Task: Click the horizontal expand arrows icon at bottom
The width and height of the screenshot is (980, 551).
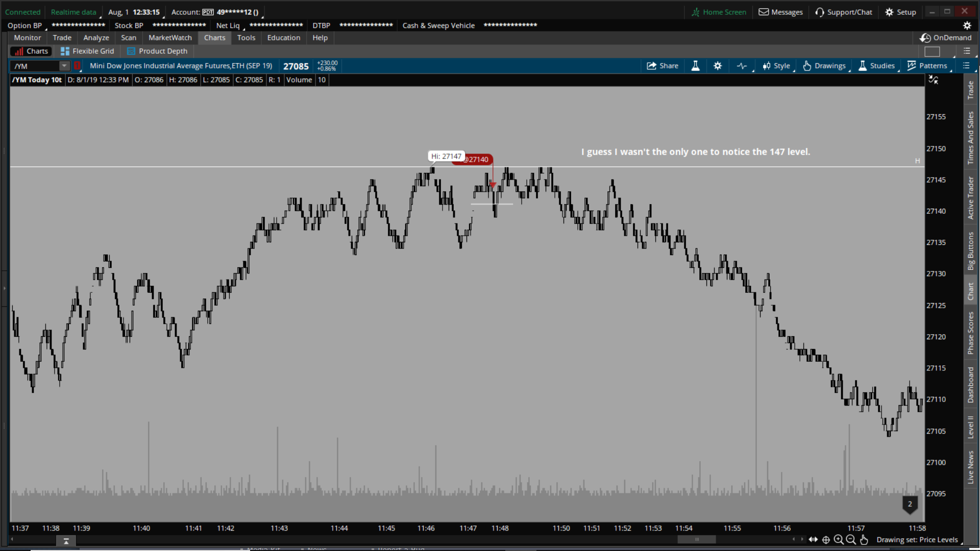Action: point(813,540)
